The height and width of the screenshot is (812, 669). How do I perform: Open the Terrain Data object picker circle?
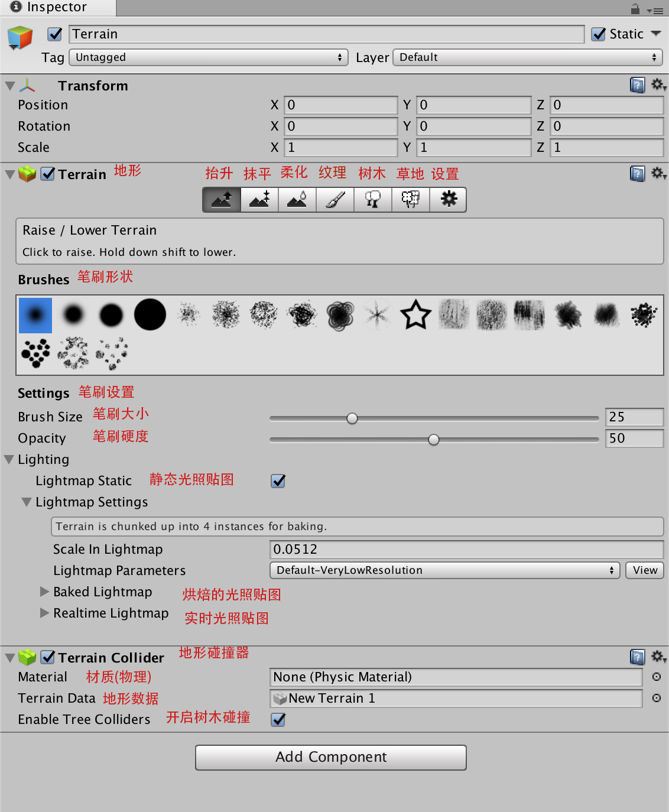(657, 699)
